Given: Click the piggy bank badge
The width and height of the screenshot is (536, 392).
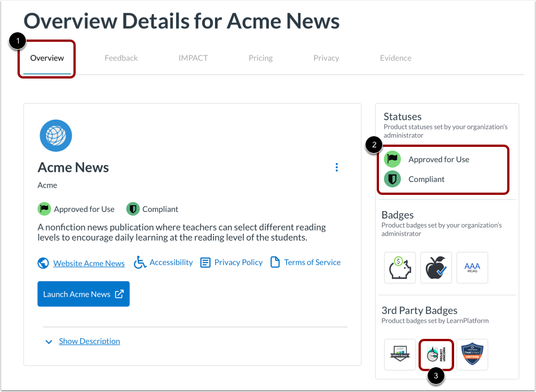Looking at the screenshot, I should pyautogui.click(x=400, y=268).
